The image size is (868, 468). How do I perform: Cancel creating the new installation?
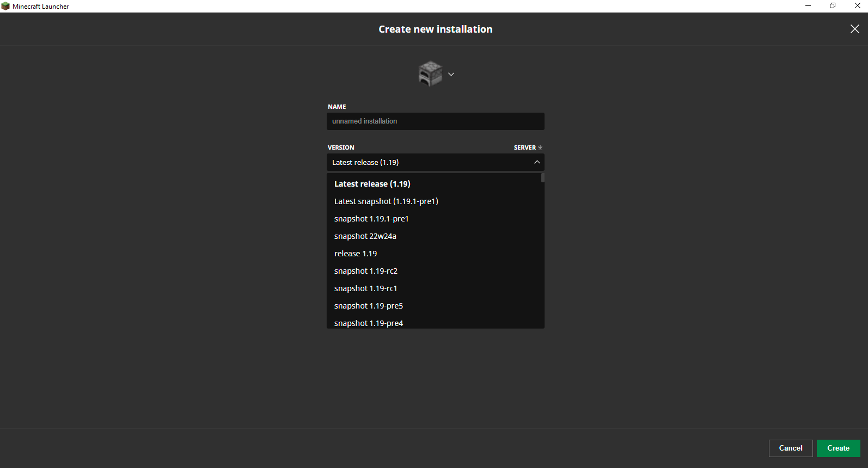(x=791, y=448)
